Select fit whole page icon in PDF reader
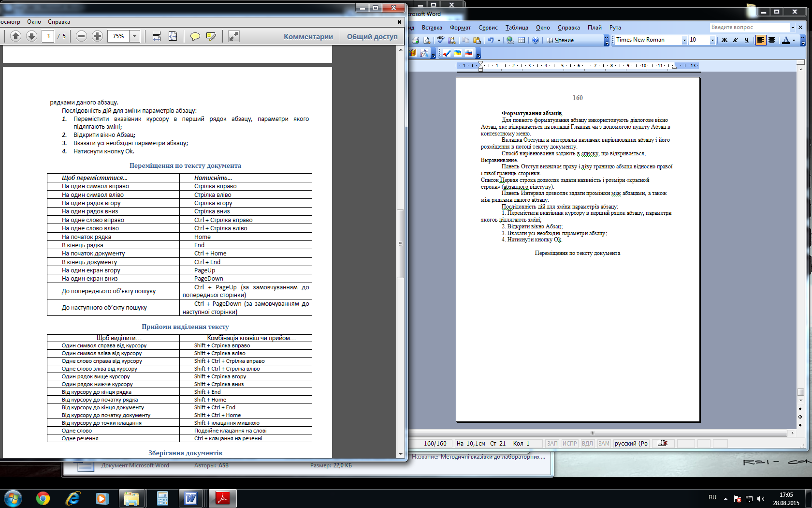This screenshot has width=812, height=508. coord(173,36)
